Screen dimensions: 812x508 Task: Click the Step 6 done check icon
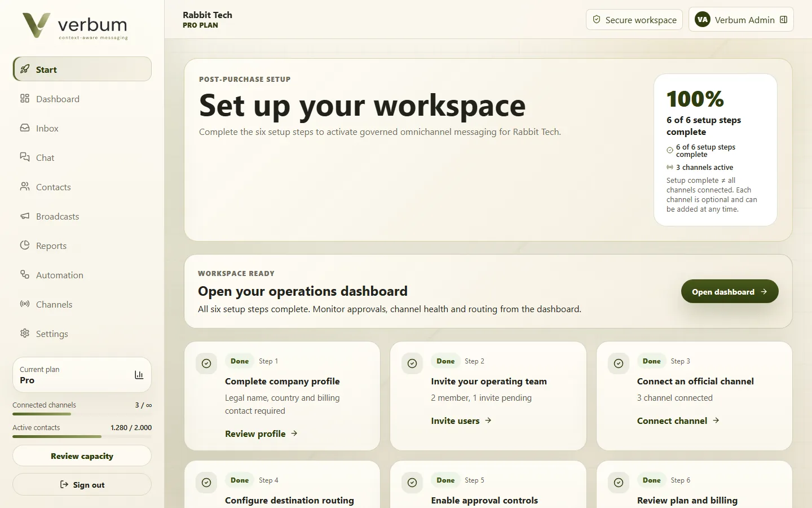coord(619,483)
